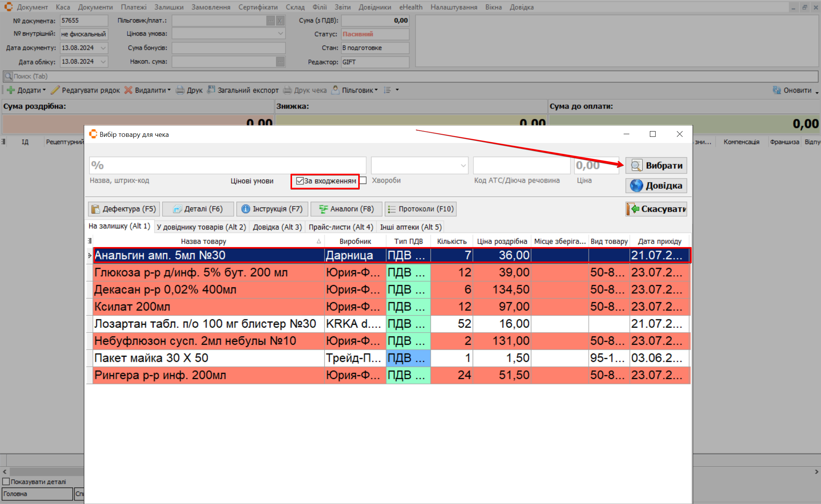Uncheck За входженням checkbox
Screen dimensions: 821x504
[x=300, y=181]
